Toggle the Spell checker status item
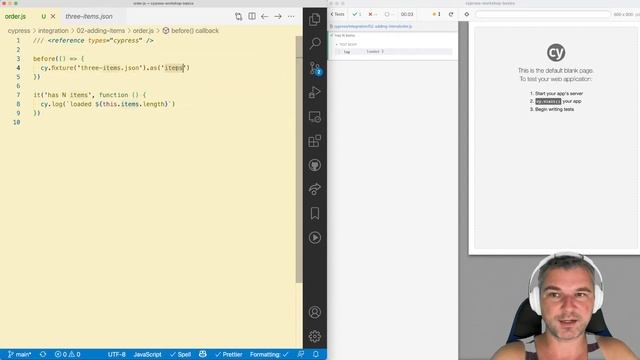Viewport: 640px width, 360px height. (180, 354)
